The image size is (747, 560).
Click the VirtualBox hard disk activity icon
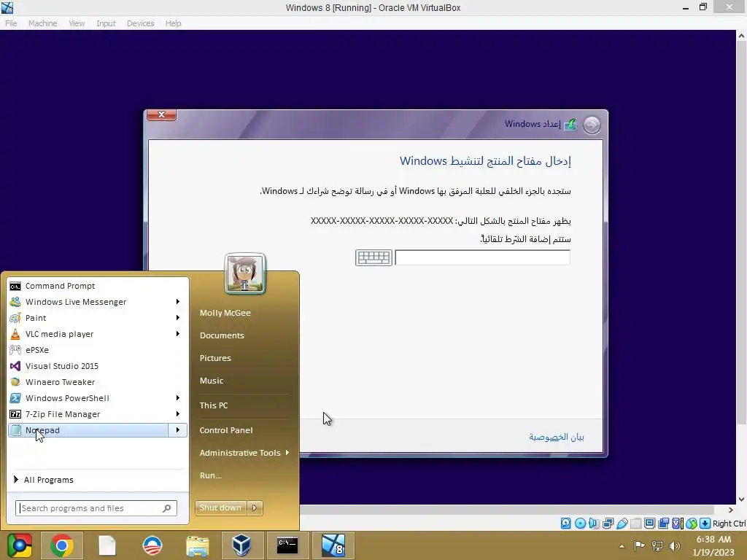pyautogui.click(x=565, y=524)
